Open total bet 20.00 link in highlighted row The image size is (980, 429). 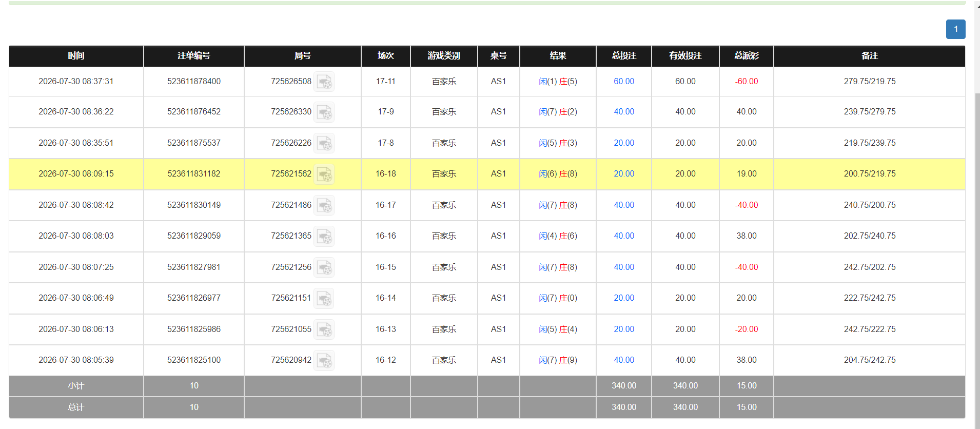click(624, 174)
